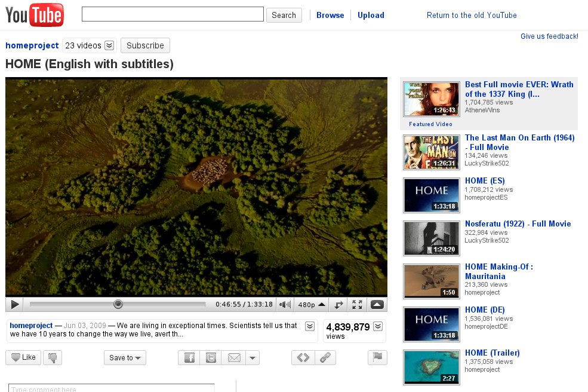
Task: Share the video on Facebook
Action: (189, 357)
